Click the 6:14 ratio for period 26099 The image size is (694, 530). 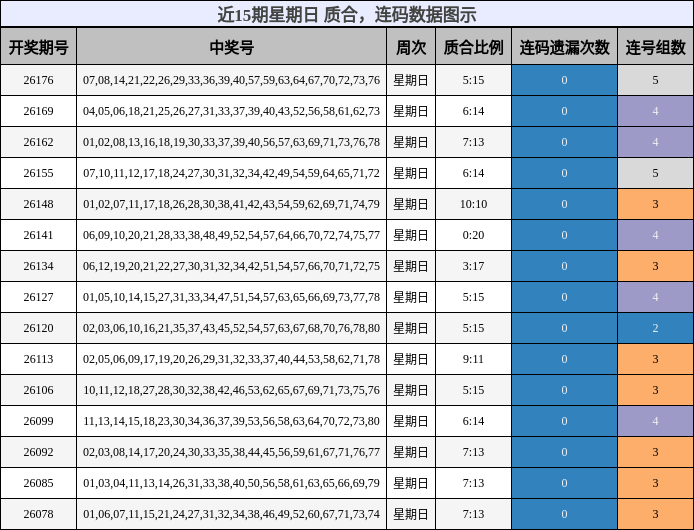tap(474, 421)
